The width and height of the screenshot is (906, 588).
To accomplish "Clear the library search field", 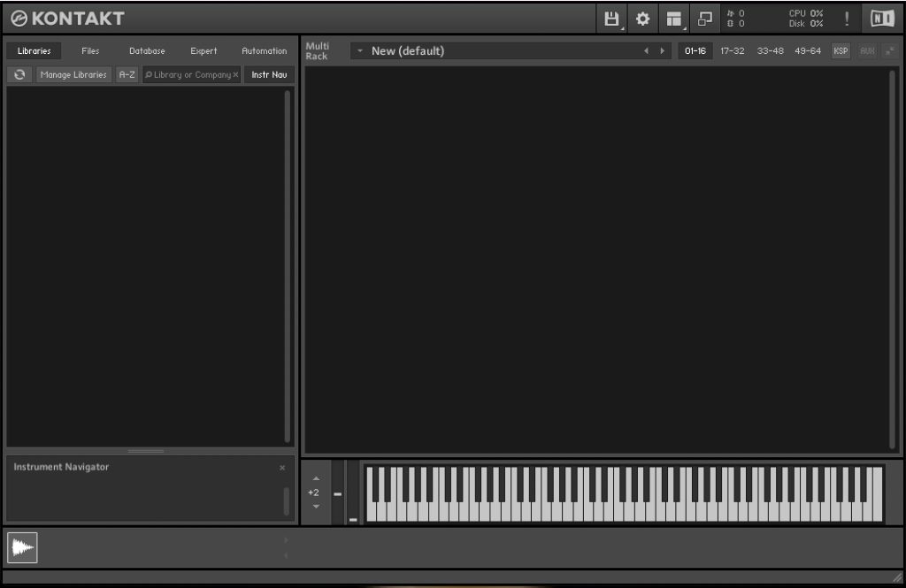I will (x=235, y=74).
